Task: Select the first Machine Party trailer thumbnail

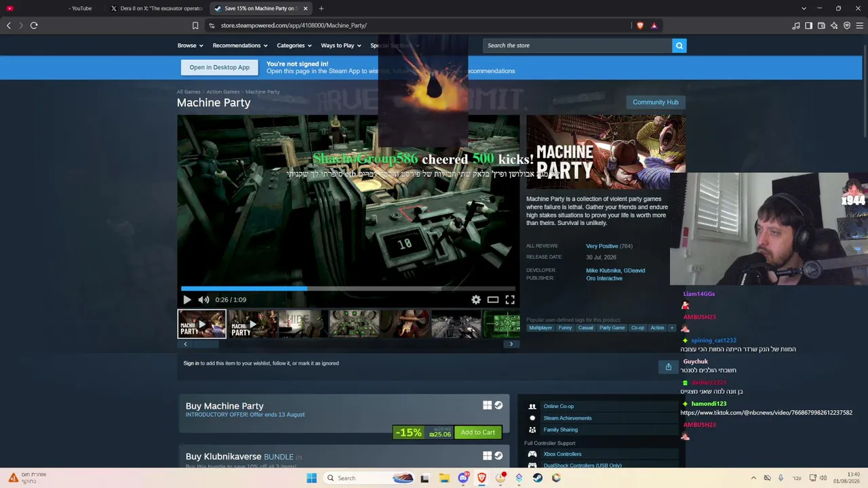Action: 201,324
